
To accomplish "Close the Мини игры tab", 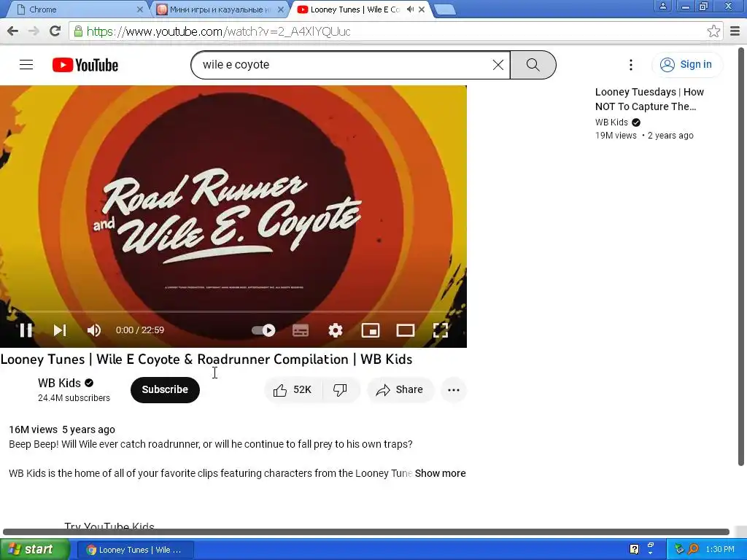I will [281, 9].
